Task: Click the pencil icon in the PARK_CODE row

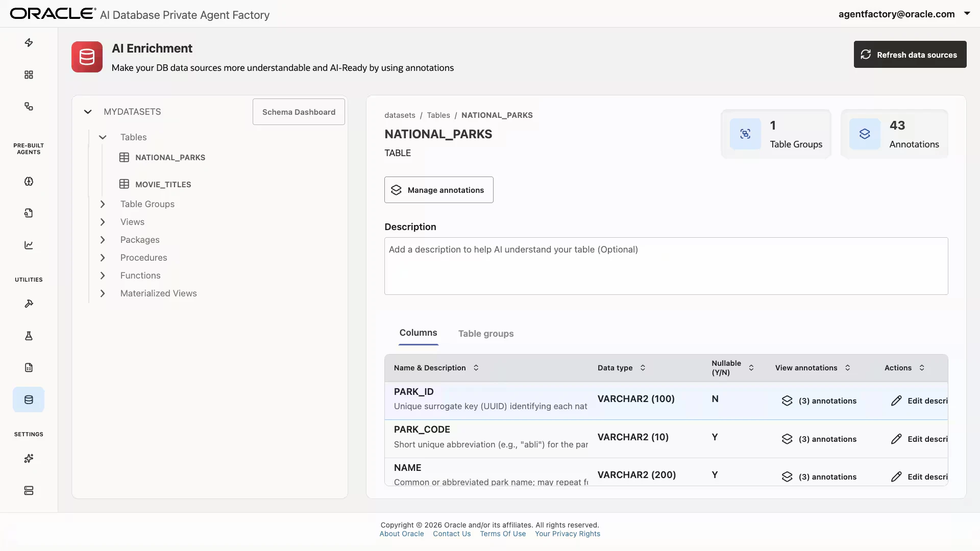Action: tap(896, 439)
